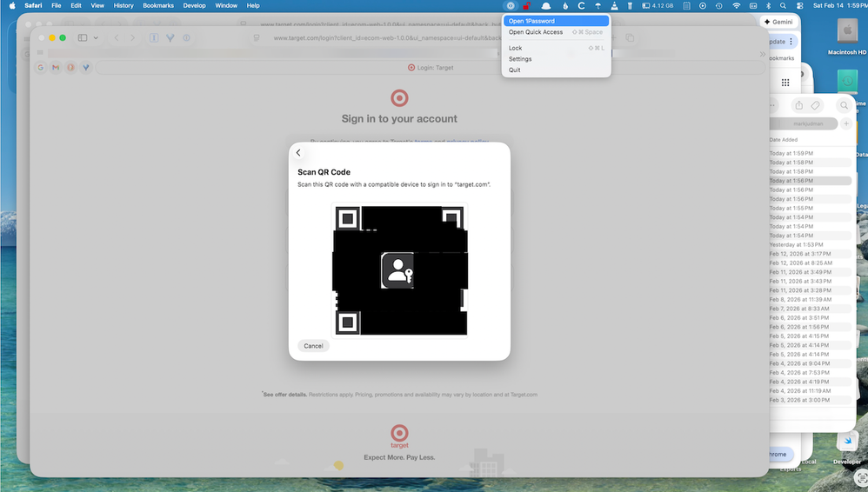The image size is (868, 492).
Task: Toggle the Safari sidebar button
Action: coord(83,38)
